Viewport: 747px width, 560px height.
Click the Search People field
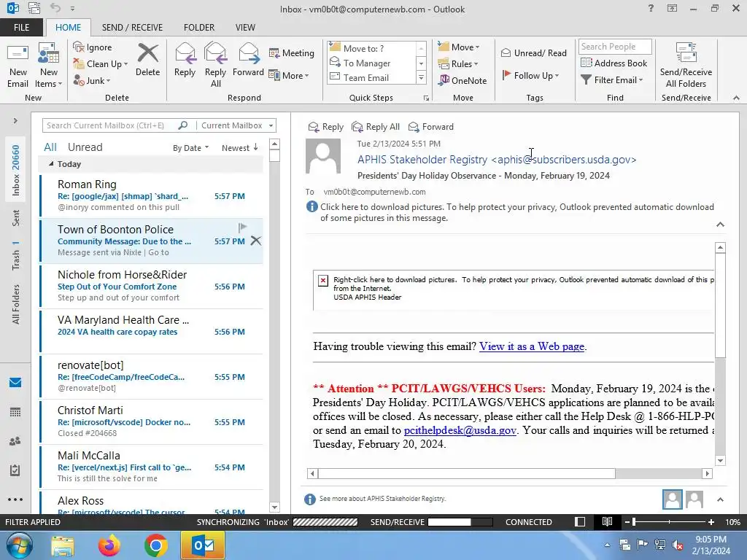pos(615,47)
